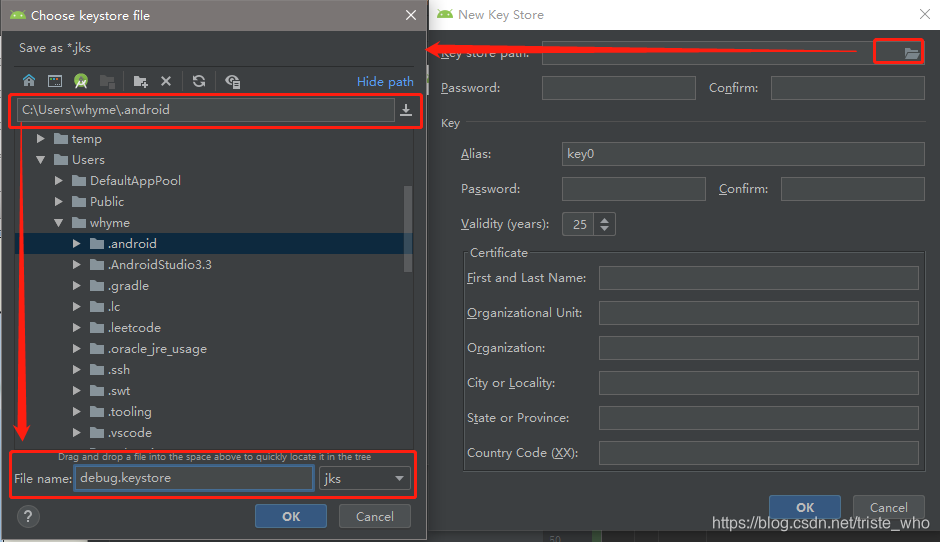Cancel the New Key Store dialog
The image size is (940, 542).
click(x=888, y=507)
